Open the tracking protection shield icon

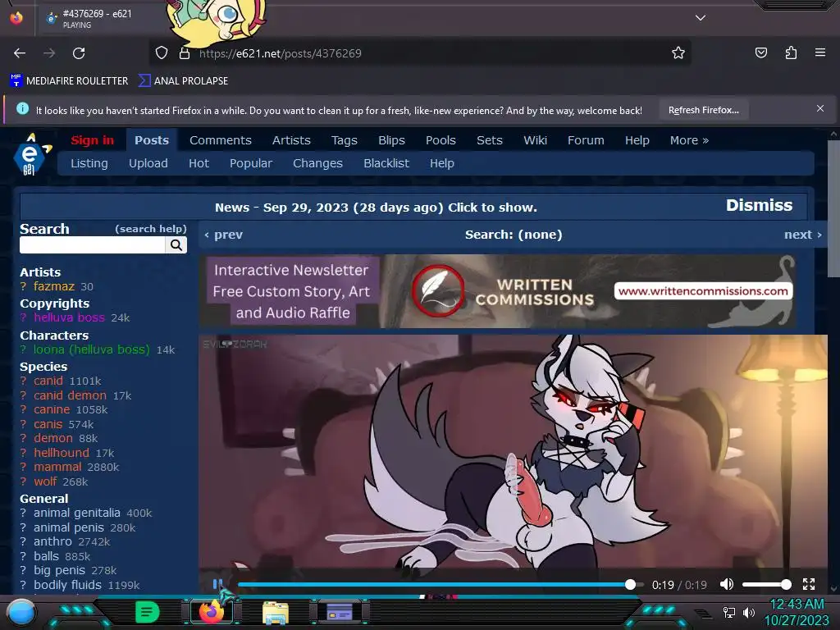coord(162,53)
